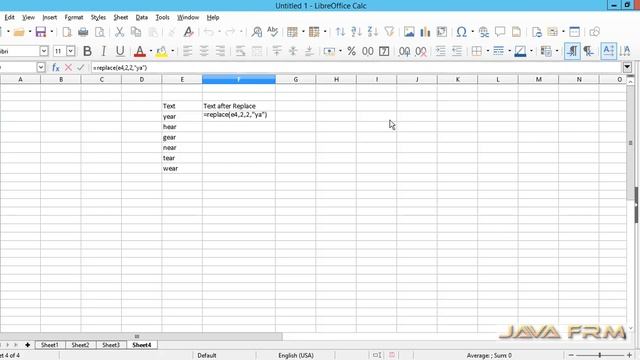Click the Sort descending icon
Screen dimensions: 640x360
click(373, 32)
